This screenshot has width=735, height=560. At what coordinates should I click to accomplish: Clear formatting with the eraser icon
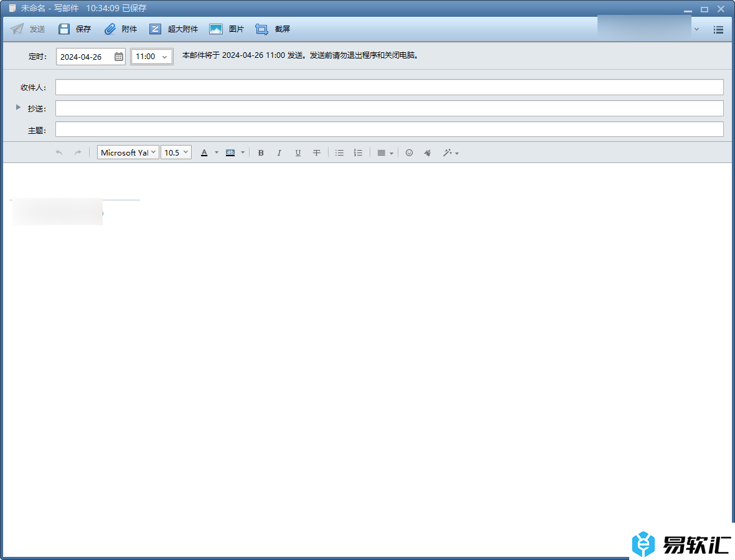(x=428, y=153)
